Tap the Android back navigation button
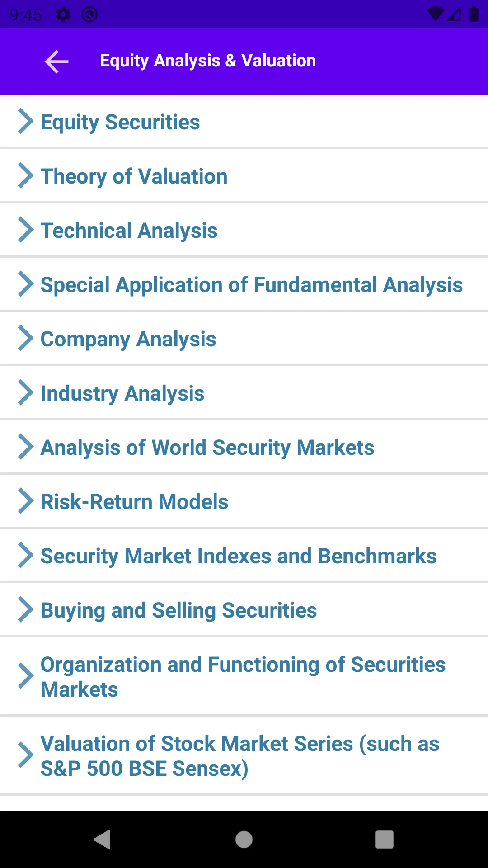The image size is (488, 868). 103,840
